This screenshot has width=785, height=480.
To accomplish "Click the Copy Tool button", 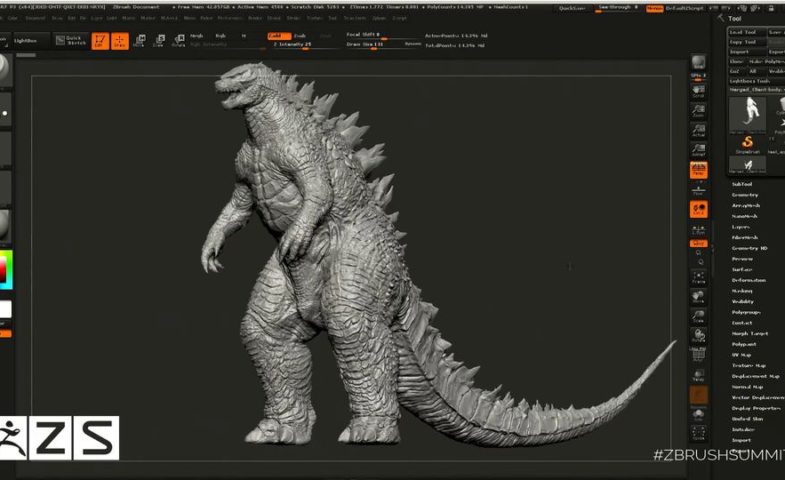I will (746, 42).
